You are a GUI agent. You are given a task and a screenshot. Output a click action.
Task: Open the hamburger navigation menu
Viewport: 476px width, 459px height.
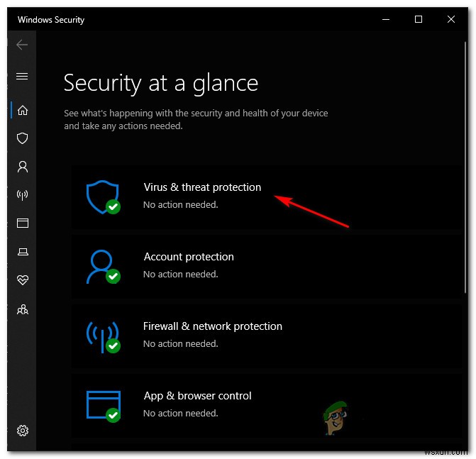tap(22, 76)
